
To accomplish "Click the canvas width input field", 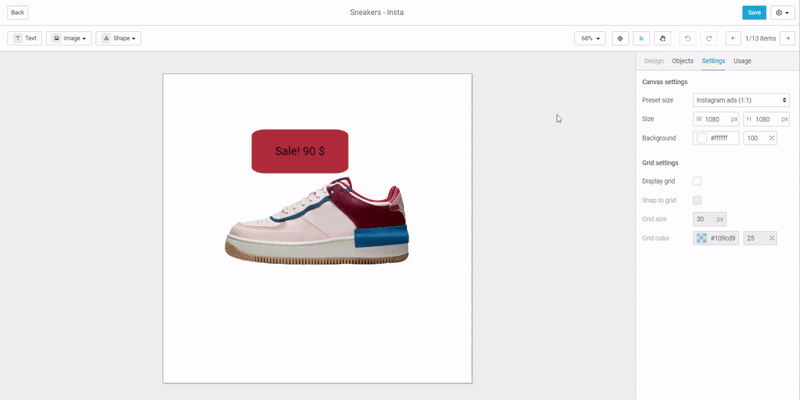I will click(x=716, y=119).
